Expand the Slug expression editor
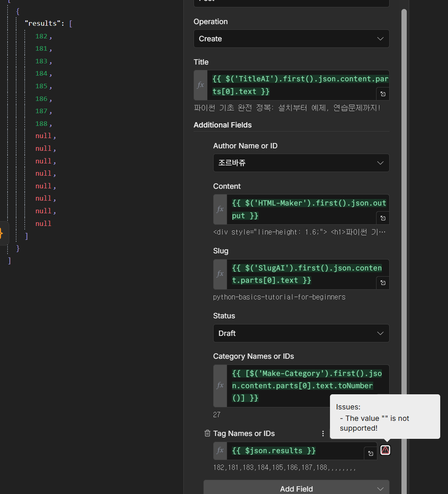448x494 pixels. click(x=383, y=283)
